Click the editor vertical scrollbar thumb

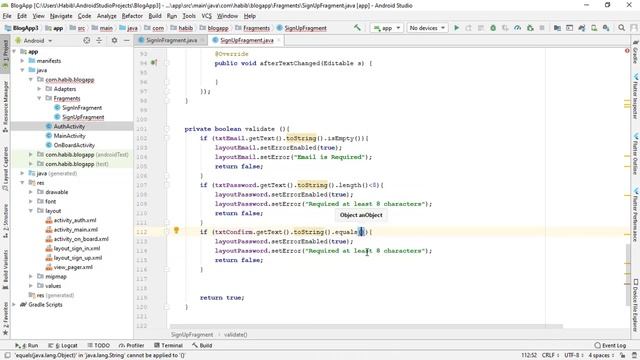click(628, 274)
